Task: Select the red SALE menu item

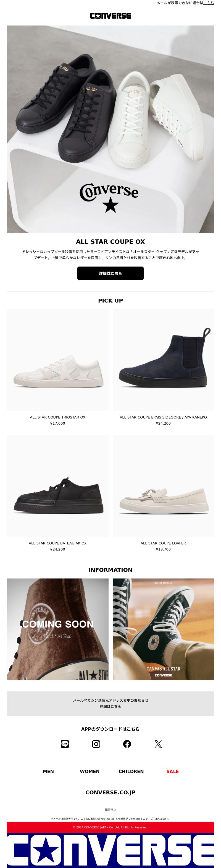Action: click(173, 771)
